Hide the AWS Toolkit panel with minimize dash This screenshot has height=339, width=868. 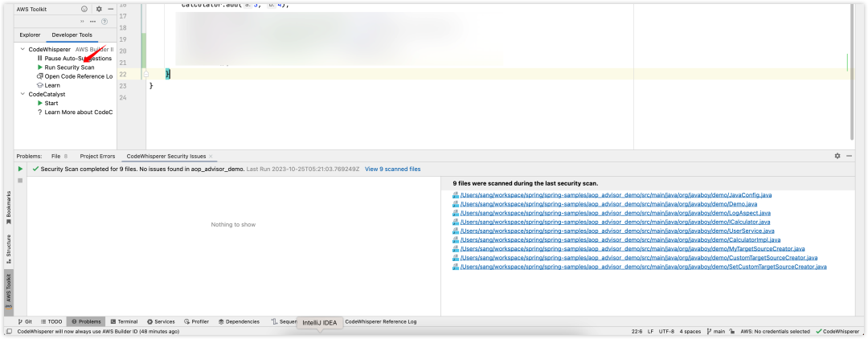point(111,9)
